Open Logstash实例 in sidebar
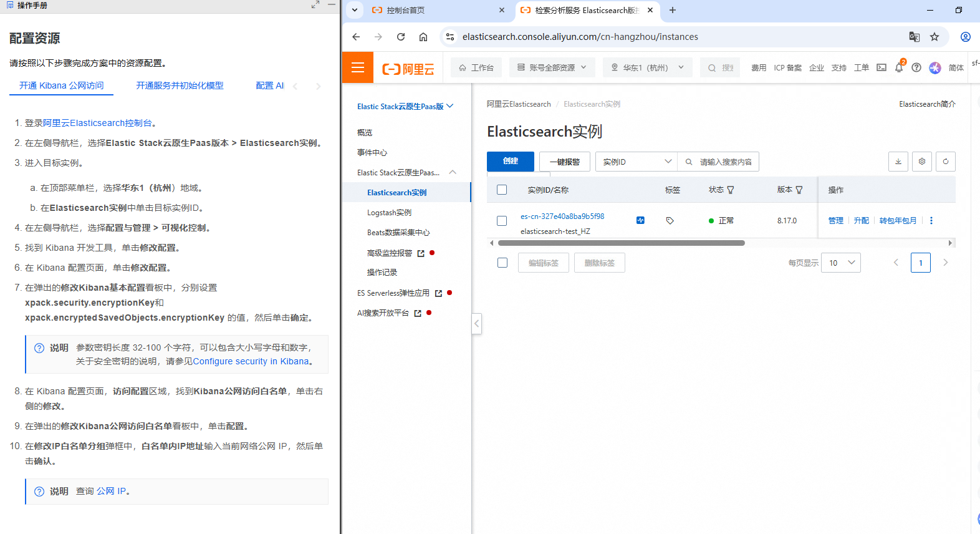Viewport: 980px width, 534px height. click(389, 213)
